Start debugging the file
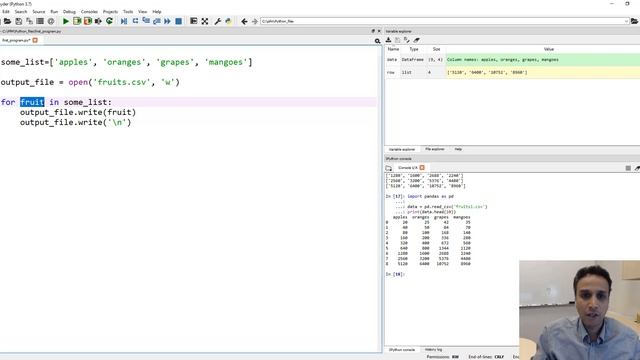 pos(124,21)
